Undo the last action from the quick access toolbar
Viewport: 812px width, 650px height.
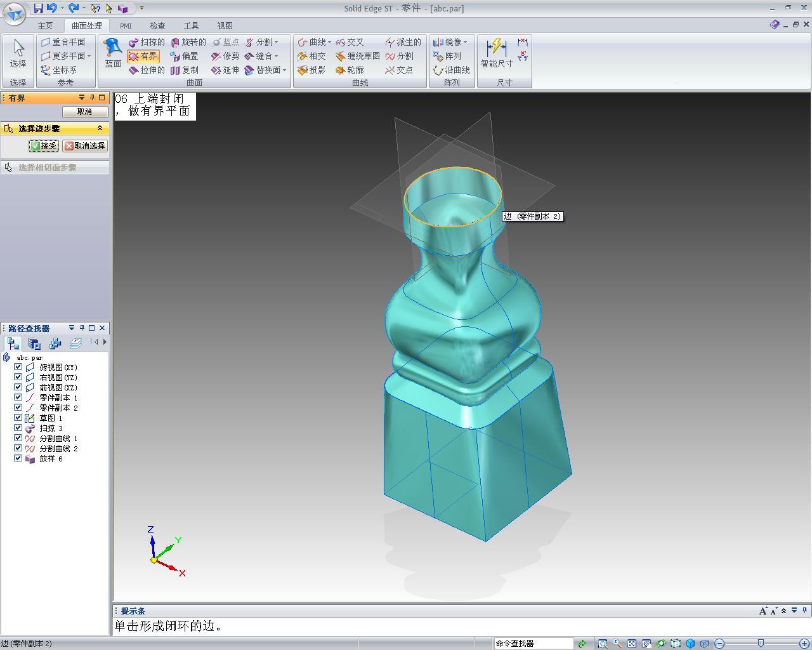(x=52, y=8)
